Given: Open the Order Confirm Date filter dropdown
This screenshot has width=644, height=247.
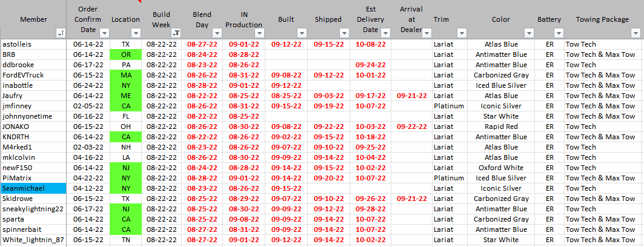Looking at the screenshot, I should [104, 33].
